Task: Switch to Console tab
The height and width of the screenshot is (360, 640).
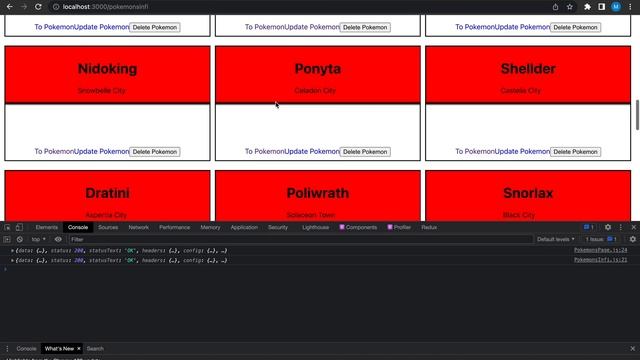Action: [x=78, y=227]
